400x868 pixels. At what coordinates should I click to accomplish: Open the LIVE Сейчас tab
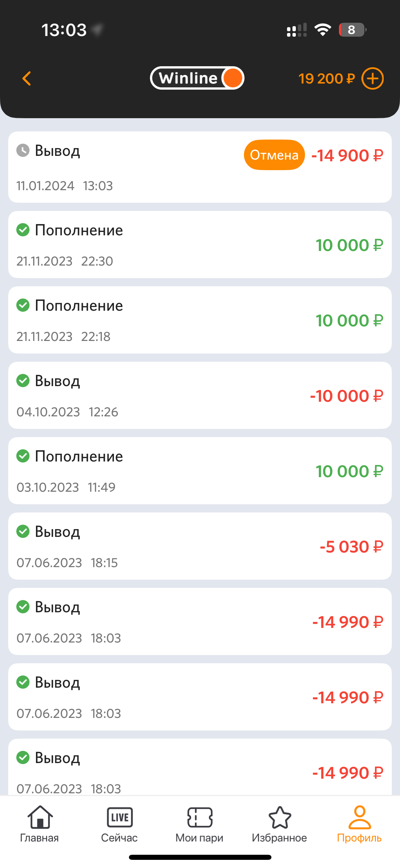click(119, 824)
